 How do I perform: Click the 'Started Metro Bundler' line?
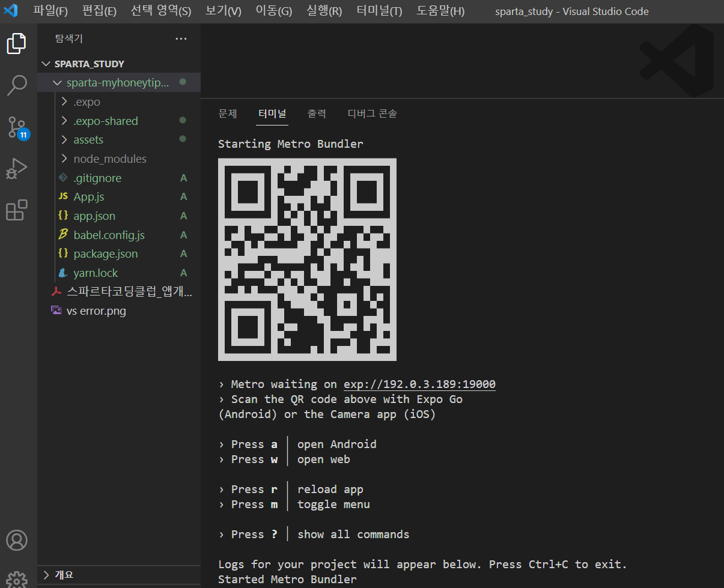[x=287, y=580]
